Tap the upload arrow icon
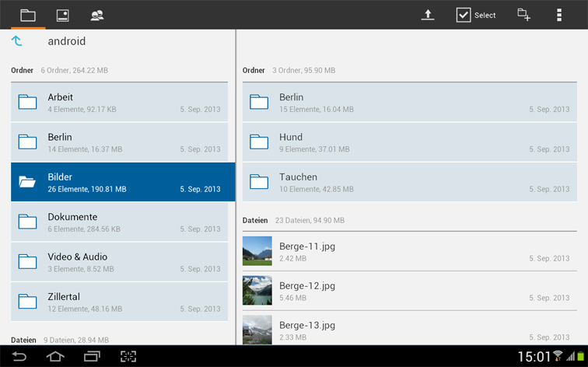Screen dimensions: 588x367 pyautogui.click(x=428, y=15)
